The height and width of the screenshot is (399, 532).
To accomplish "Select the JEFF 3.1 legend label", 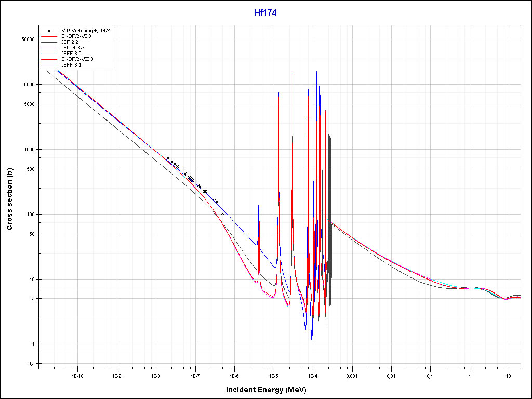I will (71, 65).
